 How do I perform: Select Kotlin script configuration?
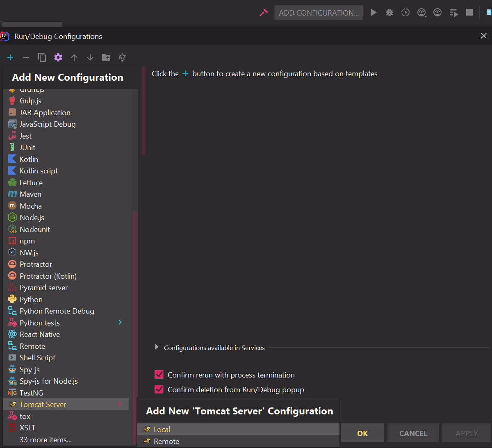click(x=66, y=171)
